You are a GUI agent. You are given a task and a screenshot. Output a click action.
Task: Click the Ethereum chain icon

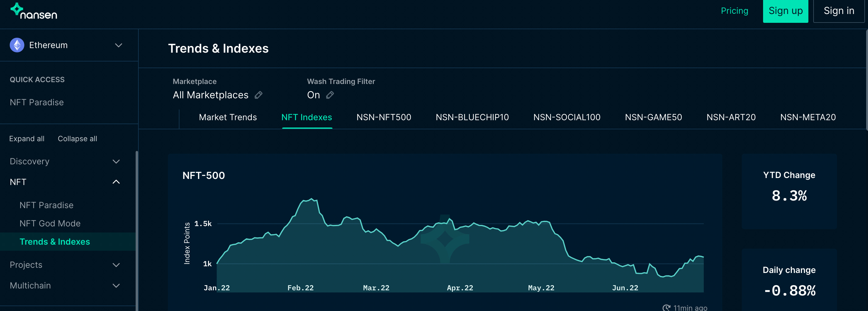17,45
